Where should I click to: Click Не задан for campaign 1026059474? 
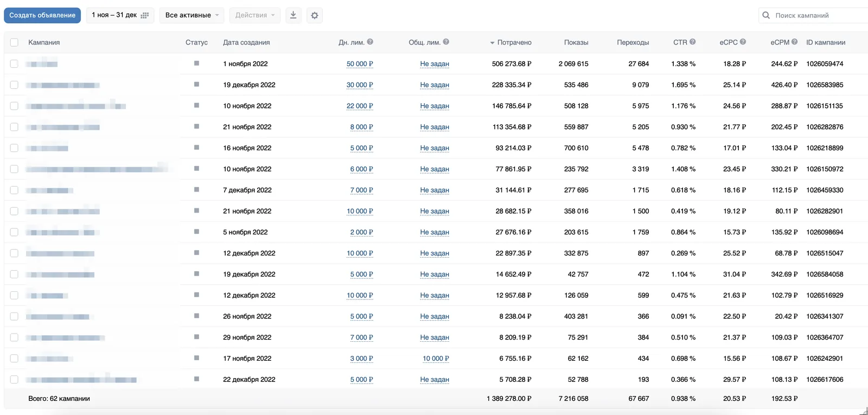[x=435, y=64]
